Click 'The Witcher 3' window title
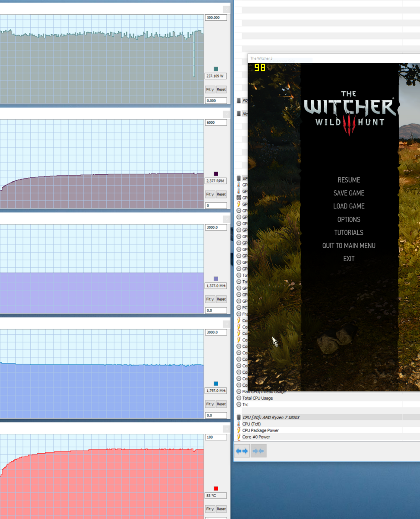Screen dimensions: 420x519 [261, 58]
